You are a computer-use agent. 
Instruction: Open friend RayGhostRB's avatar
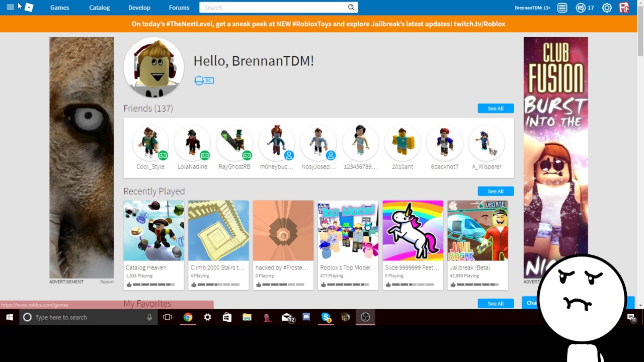(x=234, y=143)
